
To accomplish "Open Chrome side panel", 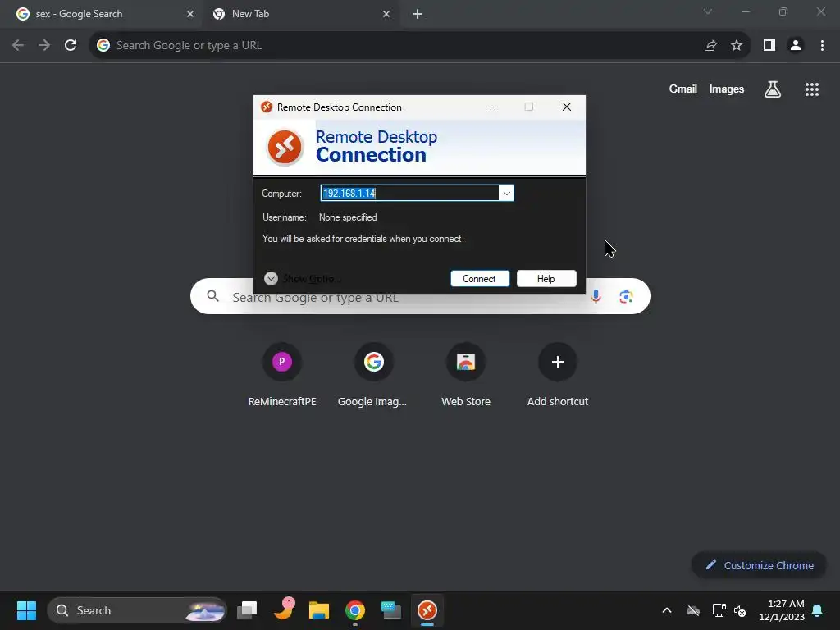I will pyautogui.click(x=769, y=46).
